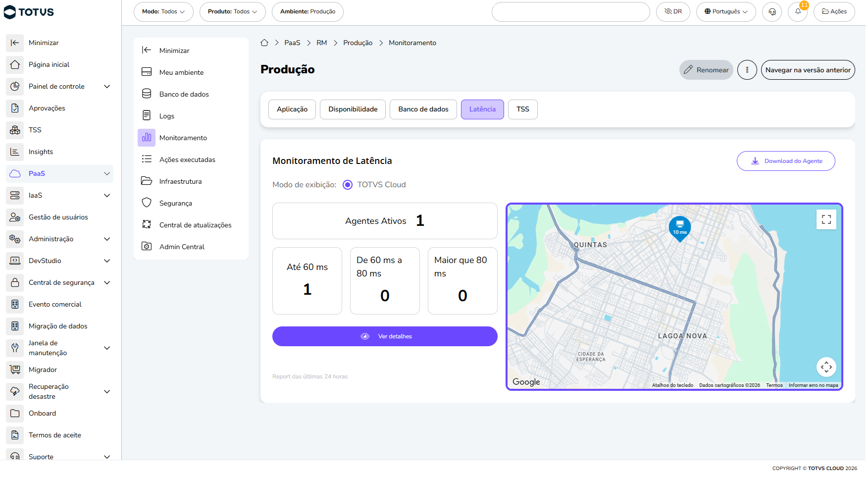
Task: Click the PaaS breadcrumb link
Action: pyautogui.click(x=292, y=43)
